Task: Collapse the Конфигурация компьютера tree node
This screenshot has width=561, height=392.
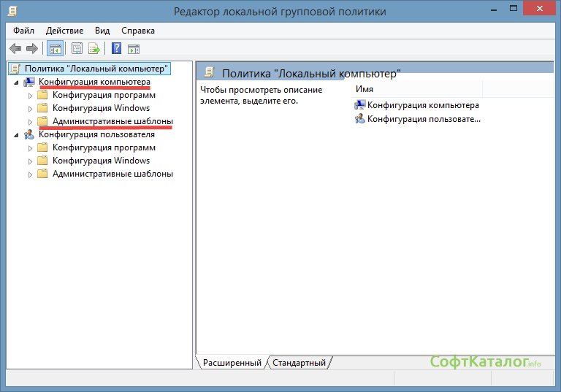Action: click(x=16, y=82)
